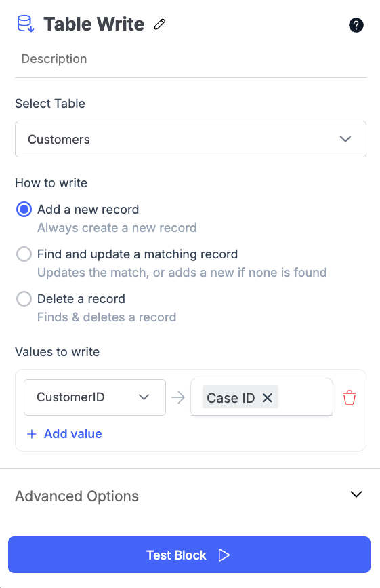
Task: Click the pencil icon to rename block
Action: coord(159,24)
